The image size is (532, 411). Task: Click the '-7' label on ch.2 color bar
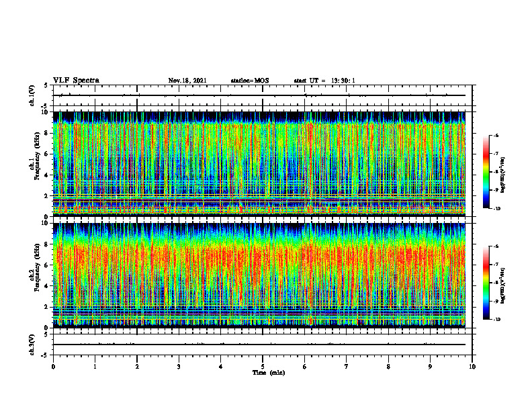pyautogui.click(x=496, y=265)
